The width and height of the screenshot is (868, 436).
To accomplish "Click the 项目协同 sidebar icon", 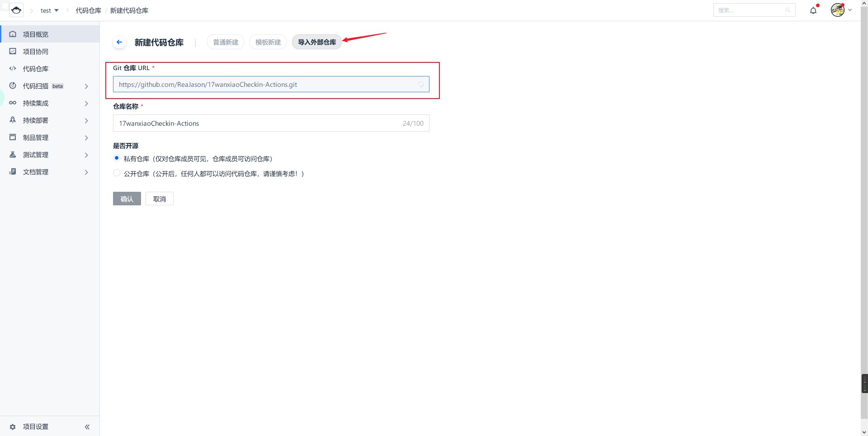I will [x=13, y=52].
